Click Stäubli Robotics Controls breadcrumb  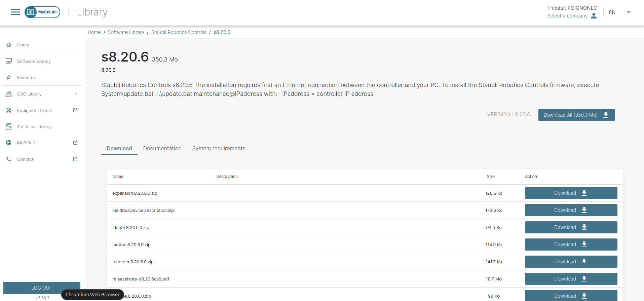(179, 32)
